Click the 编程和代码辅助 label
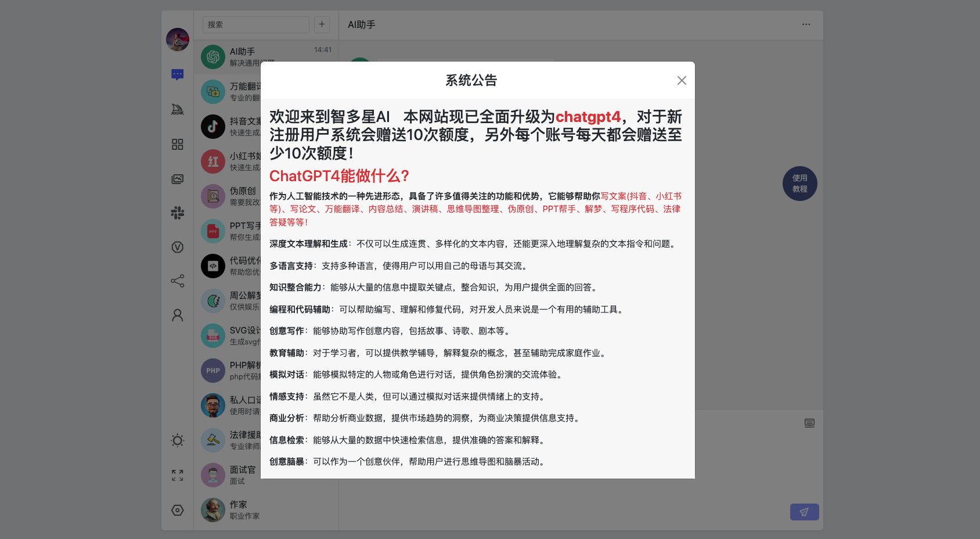980x539 pixels. tap(300, 310)
